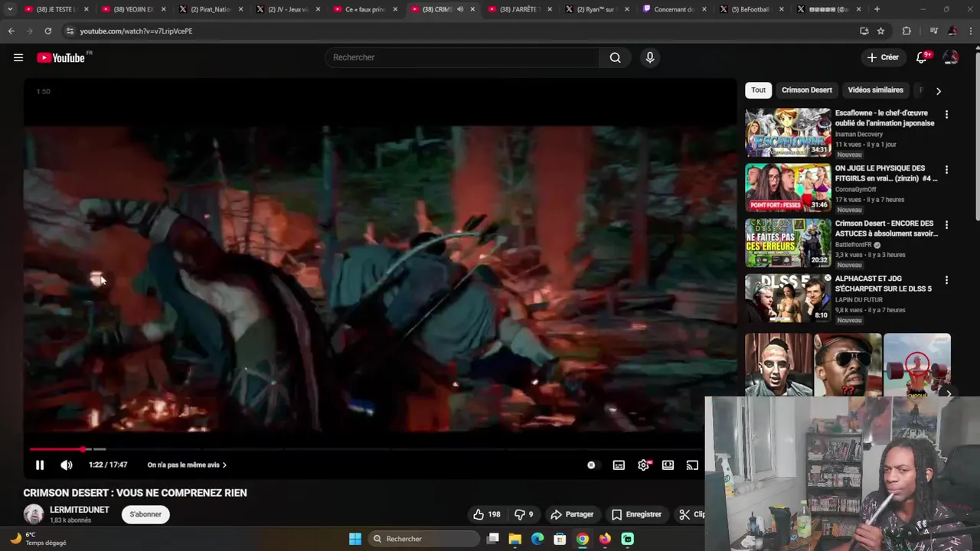
Task: Open Firefox from the taskbar
Action: [x=605, y=539]
